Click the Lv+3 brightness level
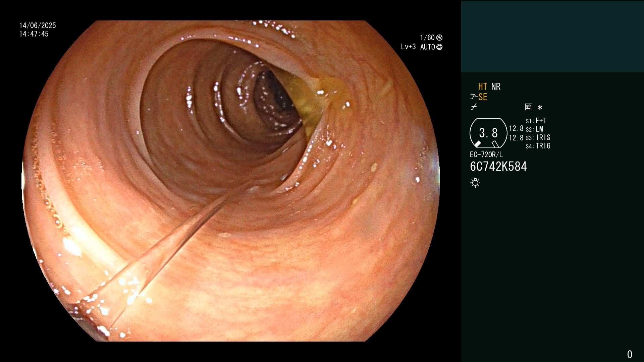The image size is (644, 362). 408,47
